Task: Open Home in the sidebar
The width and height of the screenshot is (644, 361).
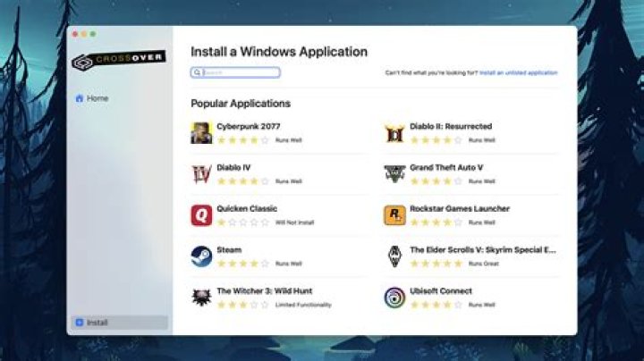Action: pos(120,98)
